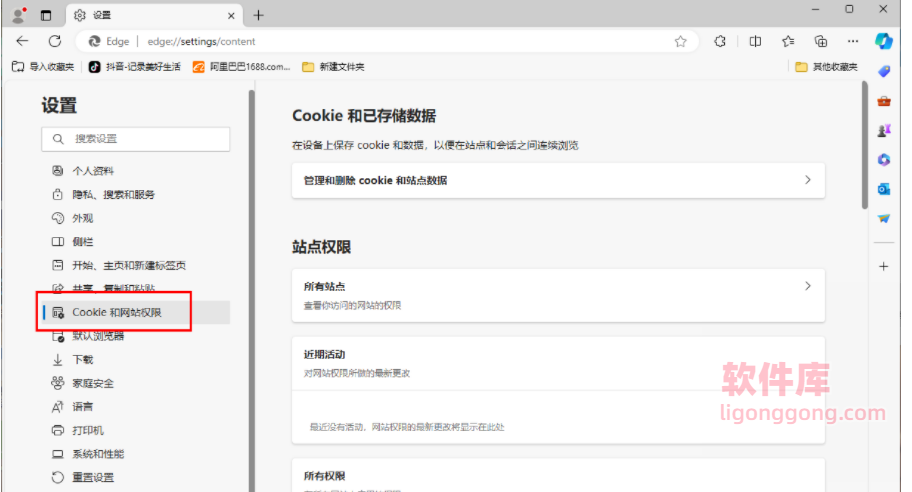Click the settings page vertical scrollbar
Image resolution: width=912 pixels, height=492 pixels.
865,145
